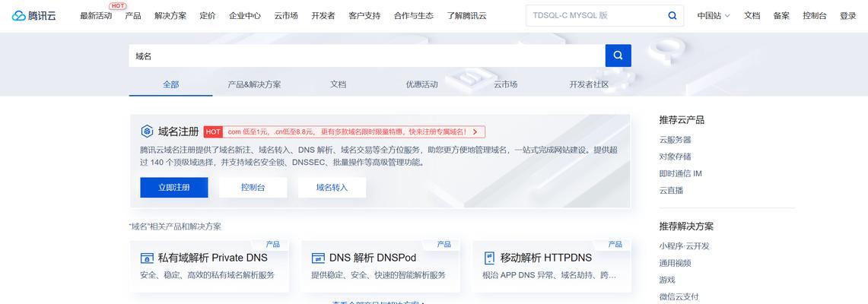
Task: Open the 了解腾讯云 menu
Action: pos(466,15)
